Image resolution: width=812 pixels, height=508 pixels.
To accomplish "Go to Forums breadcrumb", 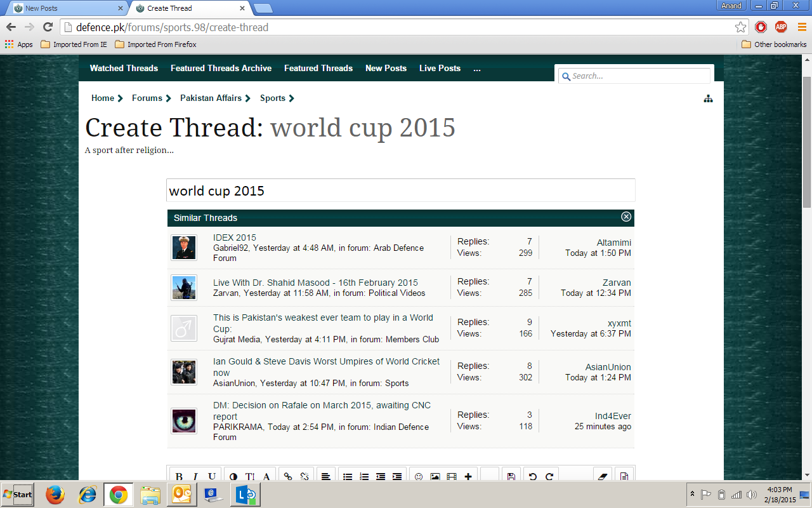I will [x=147, y=98].
